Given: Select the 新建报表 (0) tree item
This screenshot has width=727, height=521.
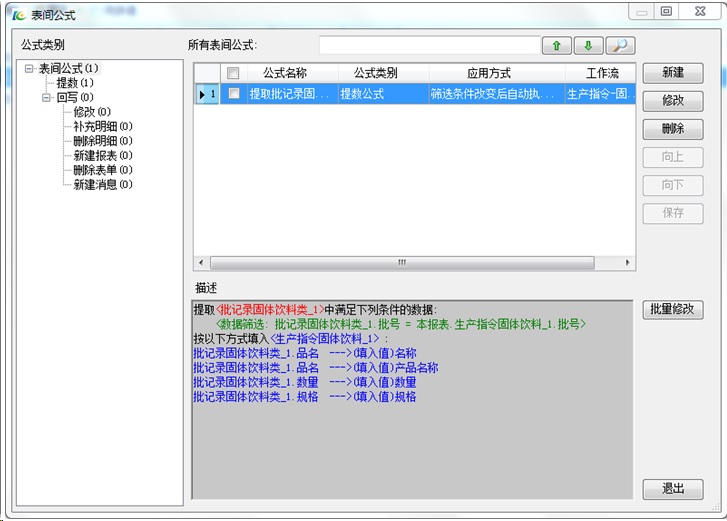Looking at the screenshot, I should [x=102, y=156].
